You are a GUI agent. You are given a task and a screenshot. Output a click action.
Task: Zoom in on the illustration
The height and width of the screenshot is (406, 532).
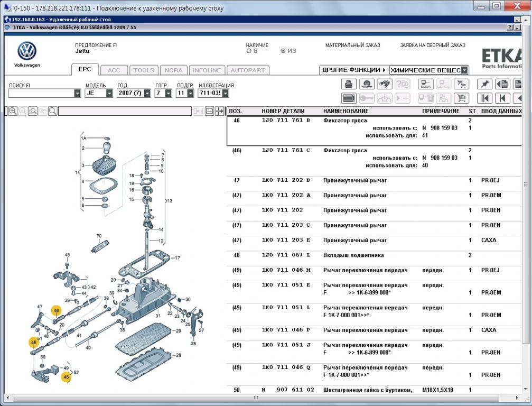(13, 111)
